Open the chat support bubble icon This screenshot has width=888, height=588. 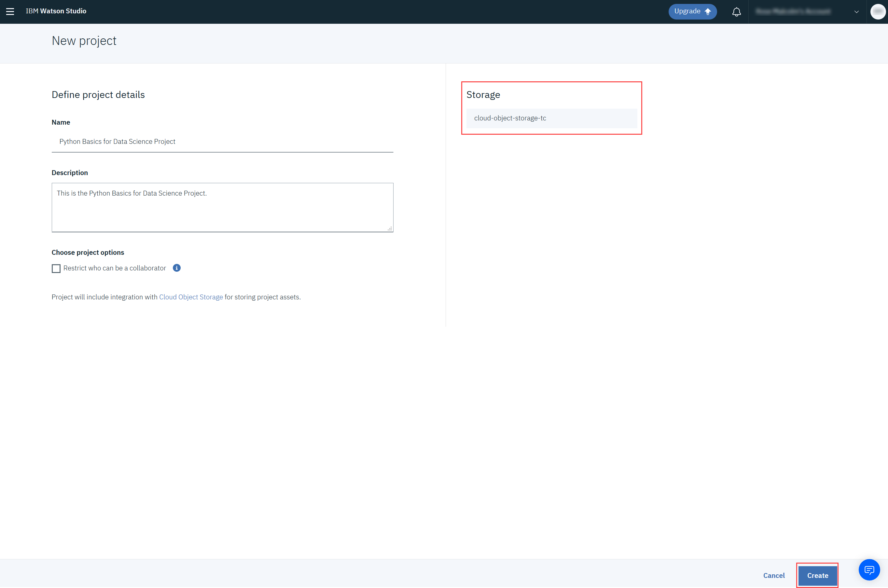(869, 570)
